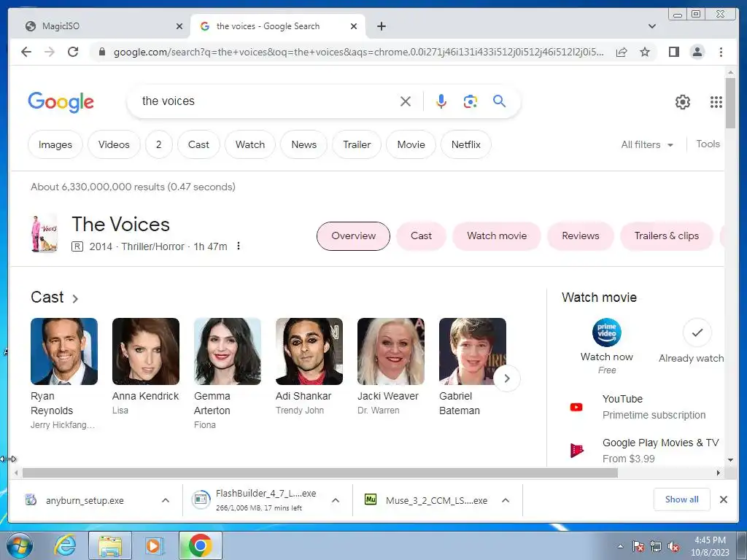Screen dimensions: 747x560
Task: Go to the Google homepage logo
Action: click(x=61, y=102)
